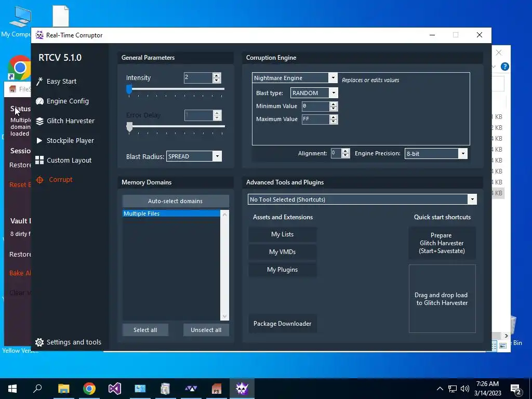The image size is (532, 399).
Task: Click the help icon in the background window
Action: tap(505, 66)
